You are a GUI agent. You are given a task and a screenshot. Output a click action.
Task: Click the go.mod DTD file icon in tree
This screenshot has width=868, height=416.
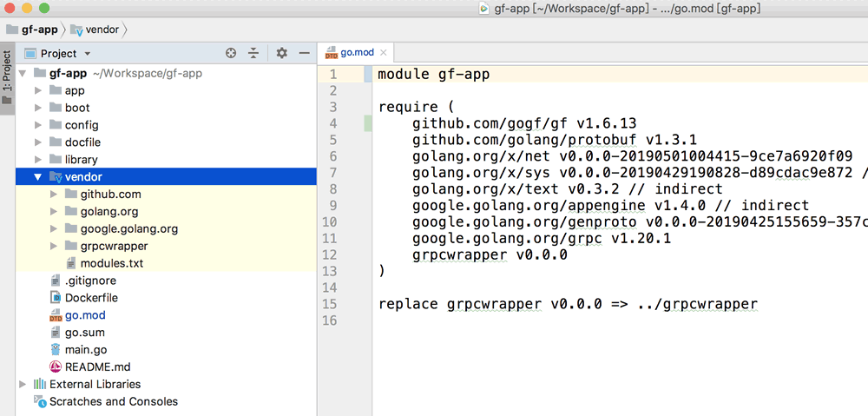point(56,315)
